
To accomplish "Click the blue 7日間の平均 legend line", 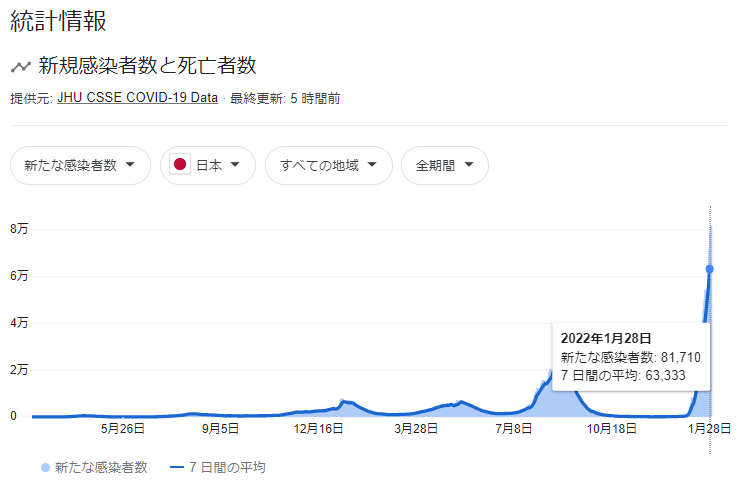I will tap(178, 467).
